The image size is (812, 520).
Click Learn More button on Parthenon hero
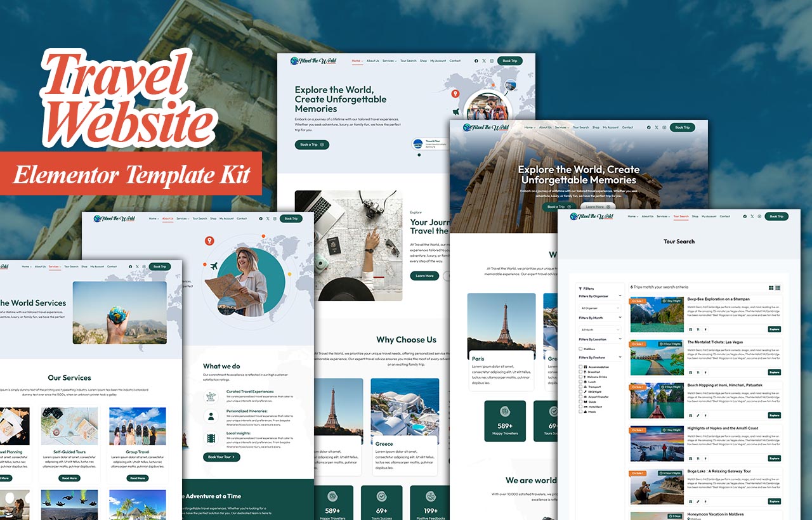[x=599, y=206]
